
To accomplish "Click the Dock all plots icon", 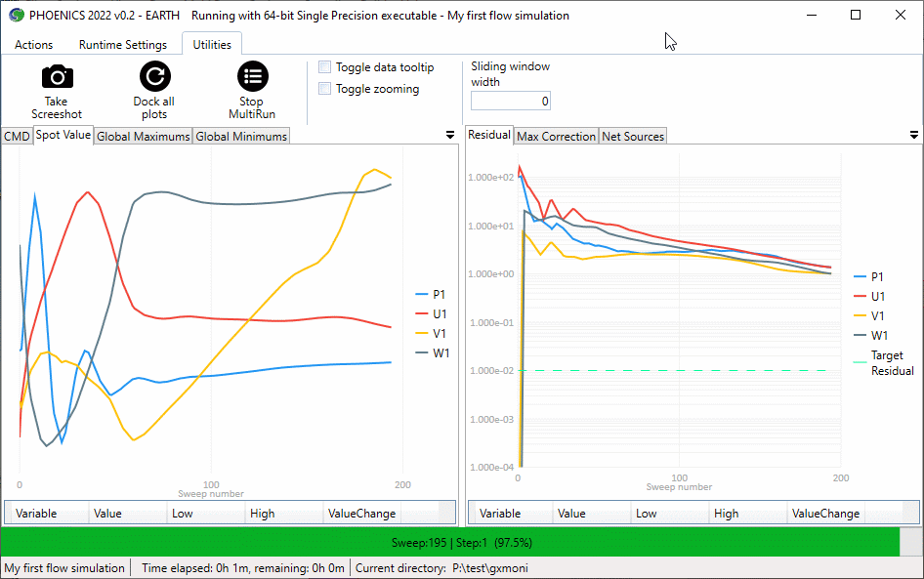I will click(154, 77).
